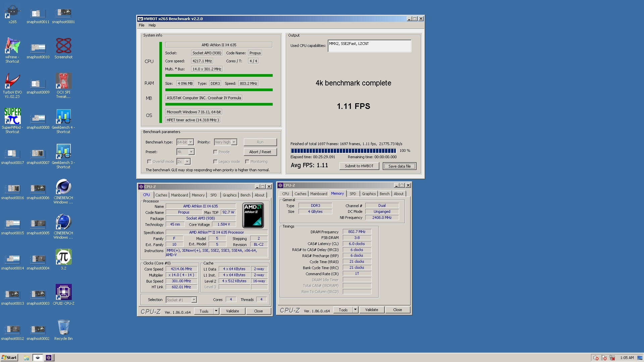
Task: Expand the Overkill 2x dropdown
Action: pos(187,162)
